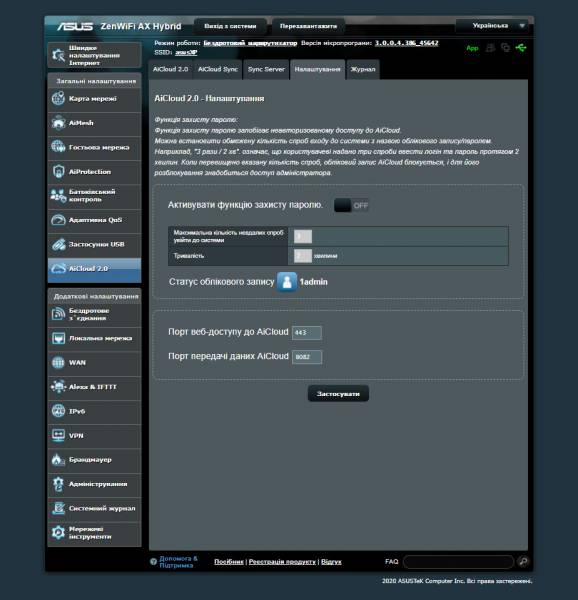Screen dimensions: 578x600
Task: Click the App link in header
Action: coord(472,48)
